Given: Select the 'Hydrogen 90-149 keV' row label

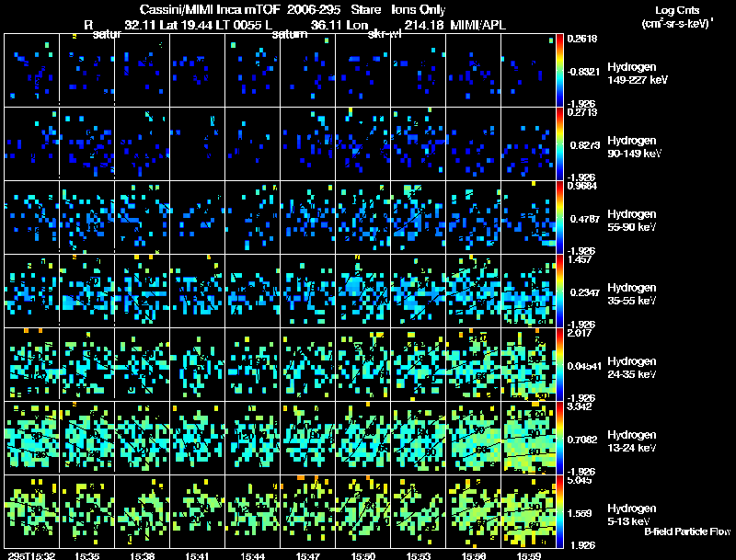Looking at the screenshot, I should point(634,147).
